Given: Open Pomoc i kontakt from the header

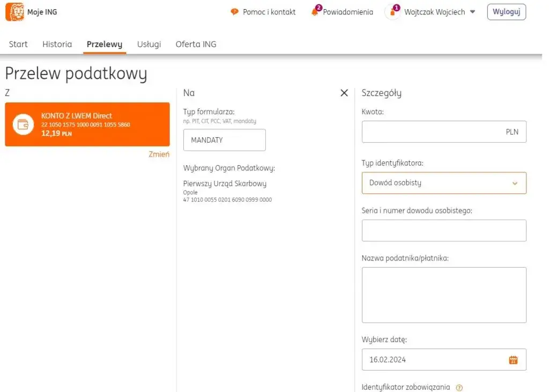Looking at the screenshot, I should [262, 12].
